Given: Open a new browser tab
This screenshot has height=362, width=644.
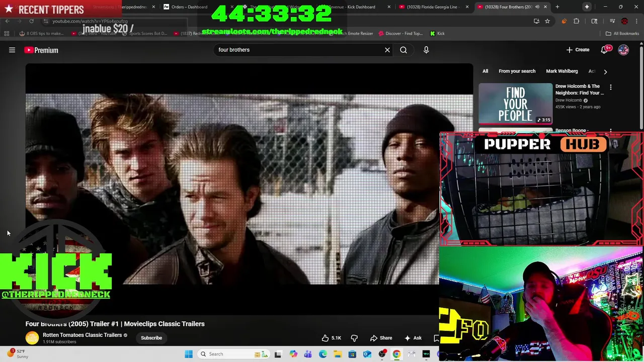Looking at the screenshot, I should 557,7.
